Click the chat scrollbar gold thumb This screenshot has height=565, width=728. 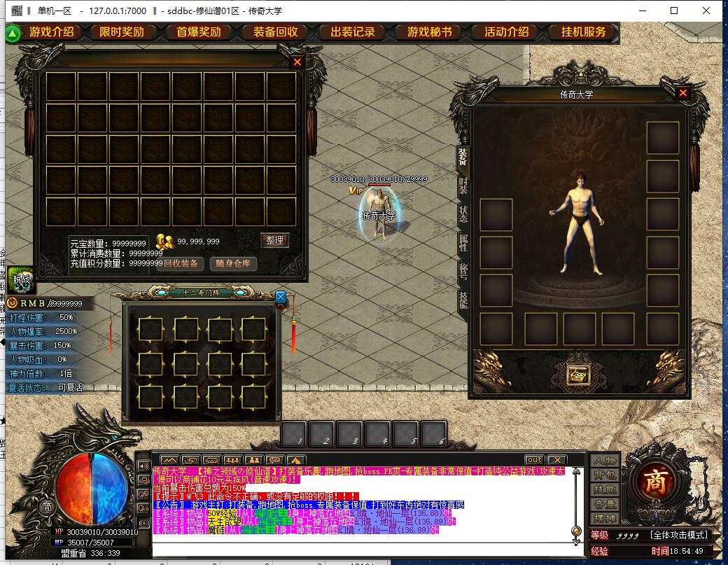tap(577, 531)
